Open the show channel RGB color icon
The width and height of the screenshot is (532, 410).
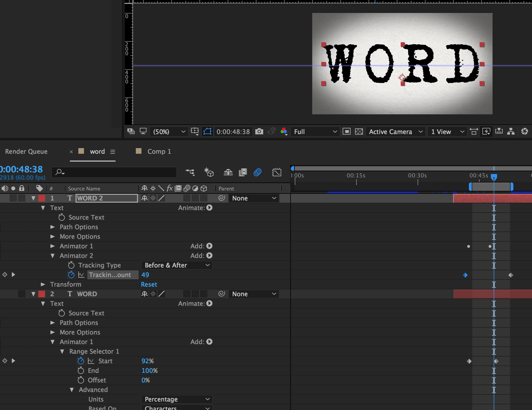(284, 131)
